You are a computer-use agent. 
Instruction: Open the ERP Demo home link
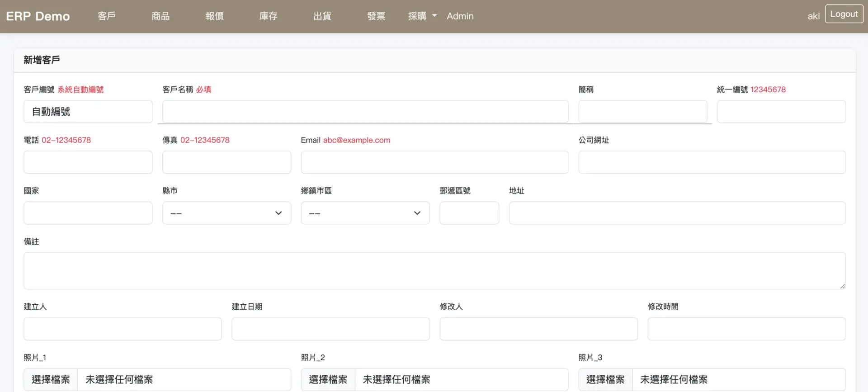point(38,16)
